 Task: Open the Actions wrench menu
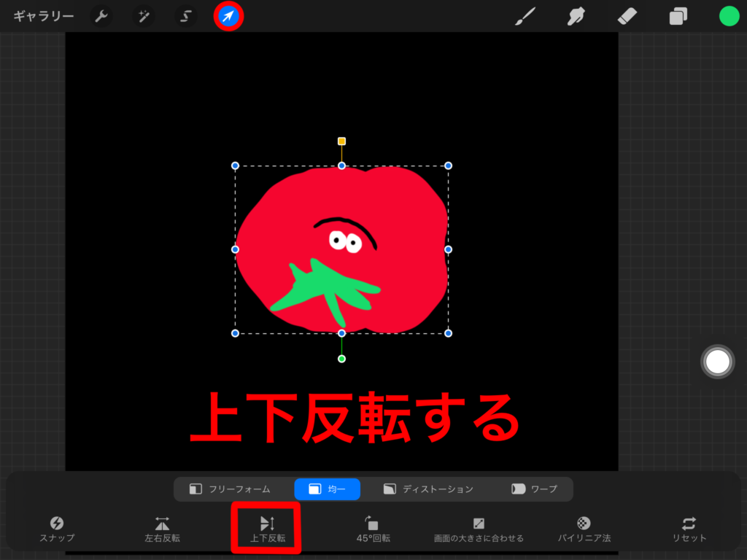pos(101,16)
